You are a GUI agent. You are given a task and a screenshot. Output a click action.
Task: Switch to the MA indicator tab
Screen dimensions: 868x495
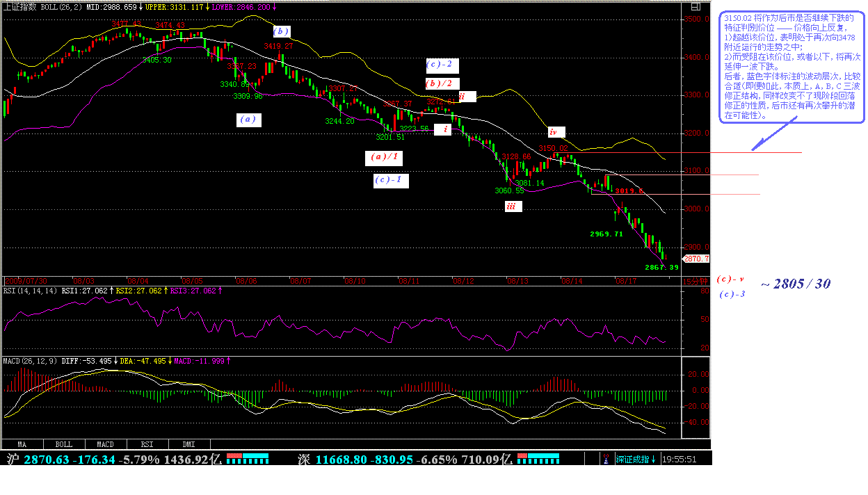click(x=22, y=444)
